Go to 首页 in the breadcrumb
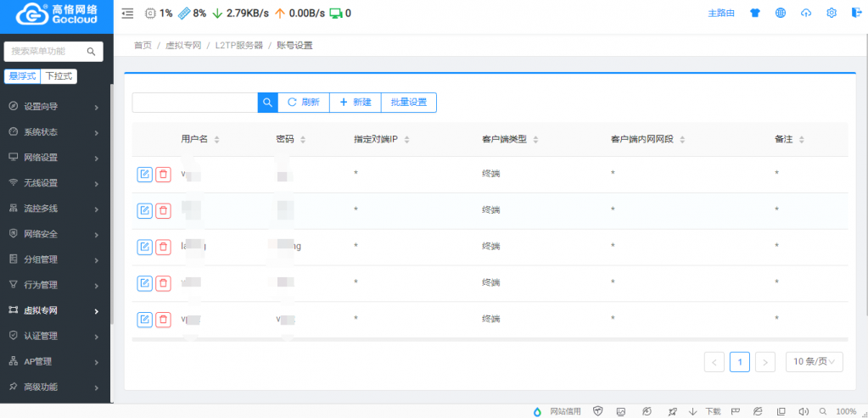The image size is (868, 418). click(x=143, y=46)
